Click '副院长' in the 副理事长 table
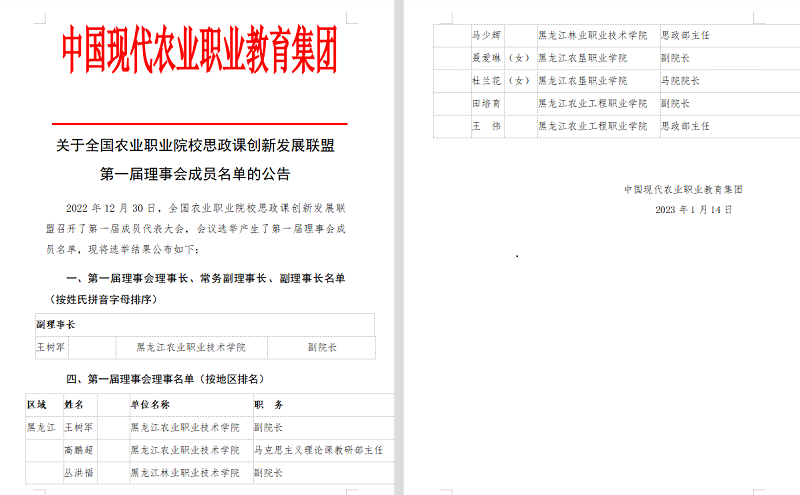Screen dimensions: 800x495 click(322, 348)
